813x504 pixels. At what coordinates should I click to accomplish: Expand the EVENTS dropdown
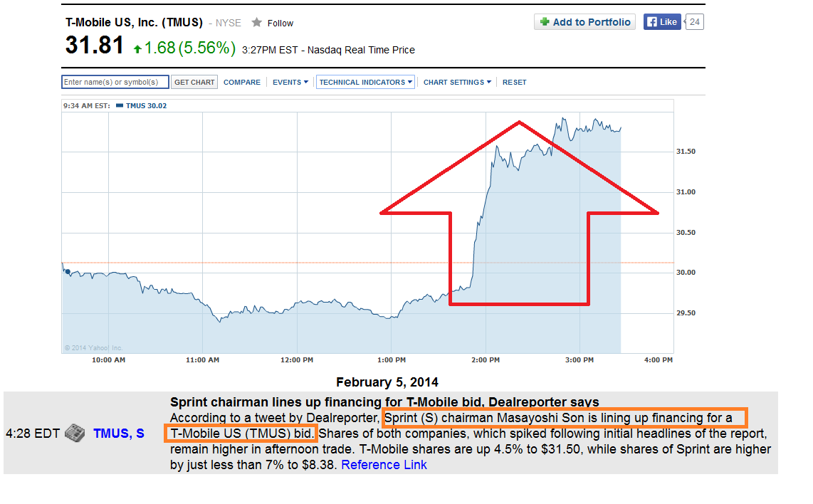tap(290, 82)
